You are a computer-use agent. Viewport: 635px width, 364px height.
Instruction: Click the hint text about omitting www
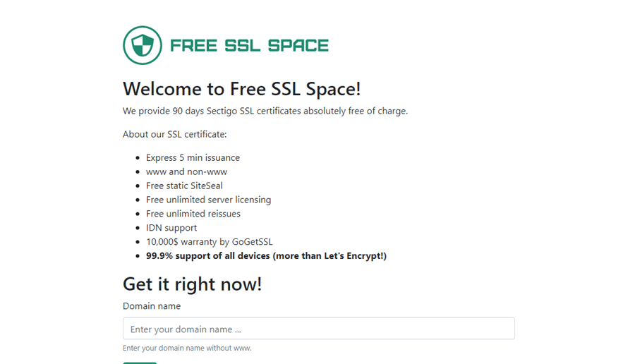click(187, 348)
